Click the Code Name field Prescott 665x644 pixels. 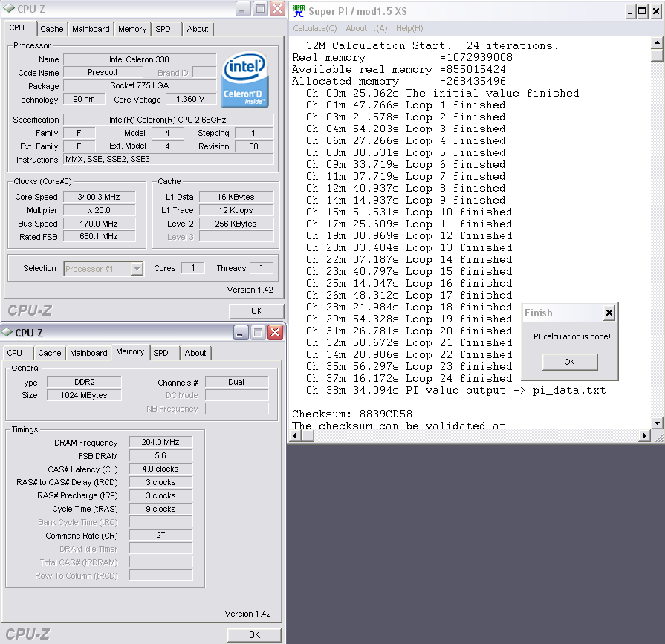tap(103, 73)
